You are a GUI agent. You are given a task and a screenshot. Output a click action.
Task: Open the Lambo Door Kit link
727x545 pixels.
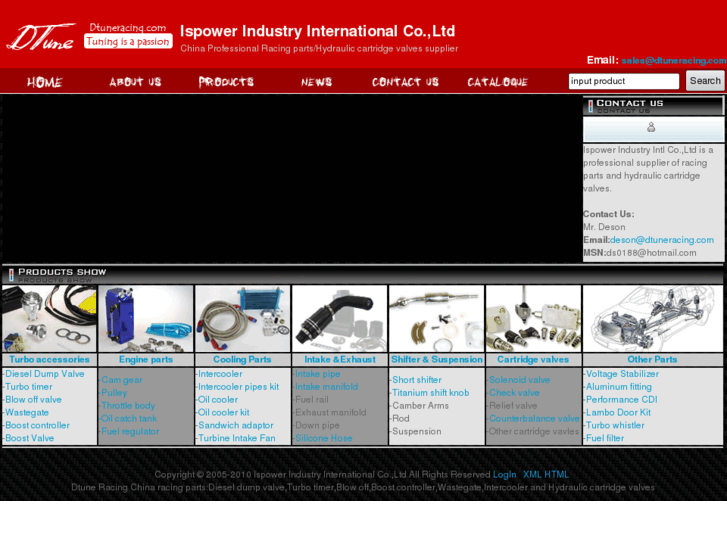click(x=618, y=412)
